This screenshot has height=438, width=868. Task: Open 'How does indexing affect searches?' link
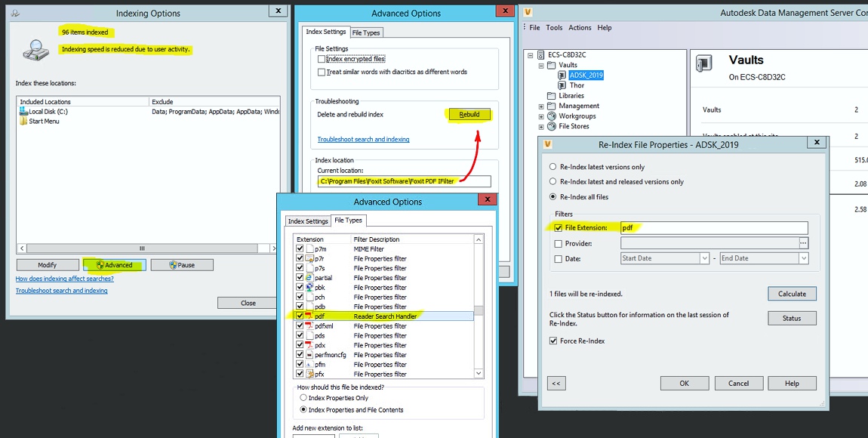point(65,279)
